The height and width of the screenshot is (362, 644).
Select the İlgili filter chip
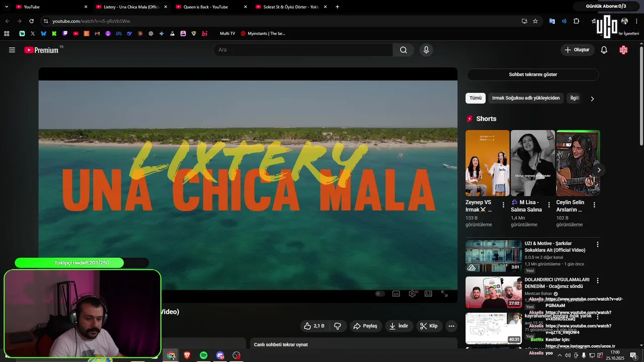[575, 98]
